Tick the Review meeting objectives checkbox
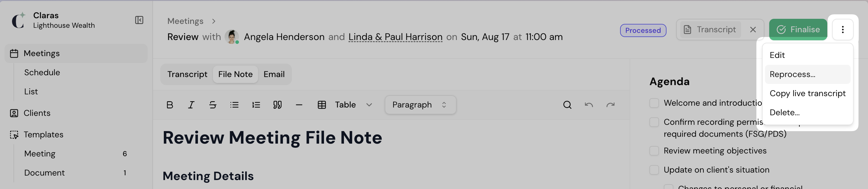Viewport: 868px width, 189px height. 654,151
